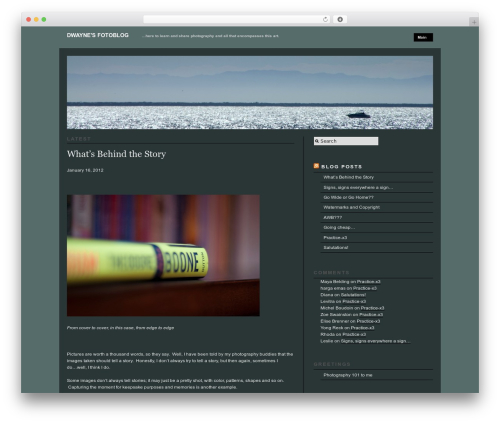Viewport: 500px width, 423px height.
Task: Focus the sidebar Search input field
Action: (x=346, y=141)
